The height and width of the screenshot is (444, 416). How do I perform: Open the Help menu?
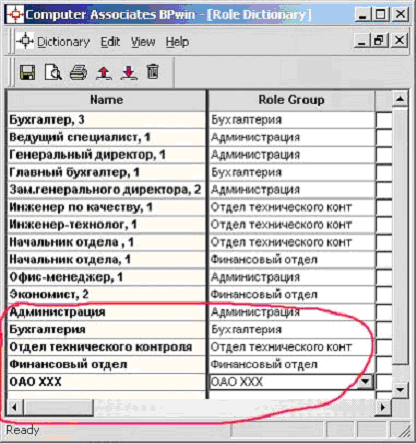click(177, 42)
